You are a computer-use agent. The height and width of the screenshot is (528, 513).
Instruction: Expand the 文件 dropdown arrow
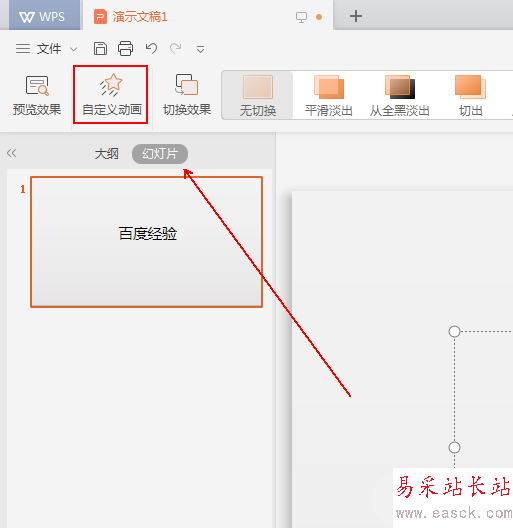[73, 50]
